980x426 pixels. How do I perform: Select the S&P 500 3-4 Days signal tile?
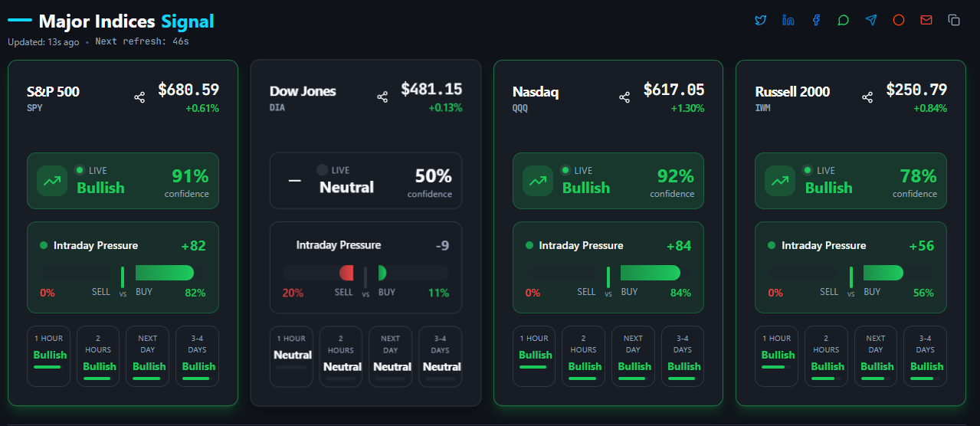pos(198,356)
